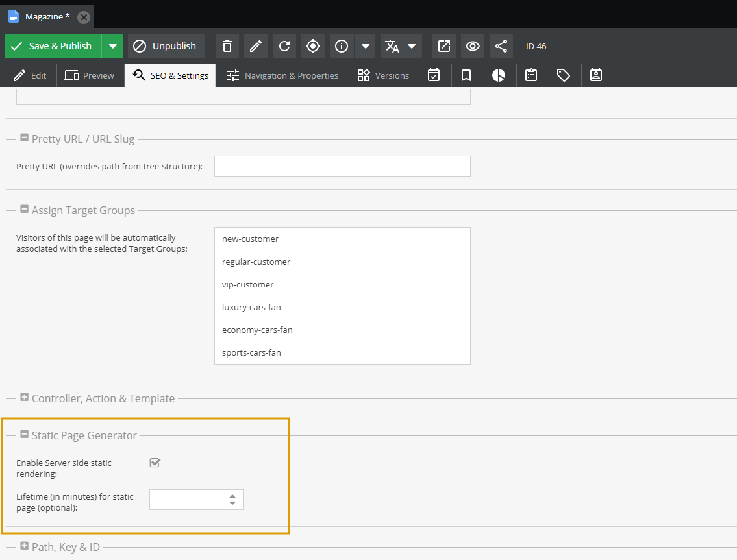
Task: Switch to the Navigation & Properties tab
Action: click(282, 75)
